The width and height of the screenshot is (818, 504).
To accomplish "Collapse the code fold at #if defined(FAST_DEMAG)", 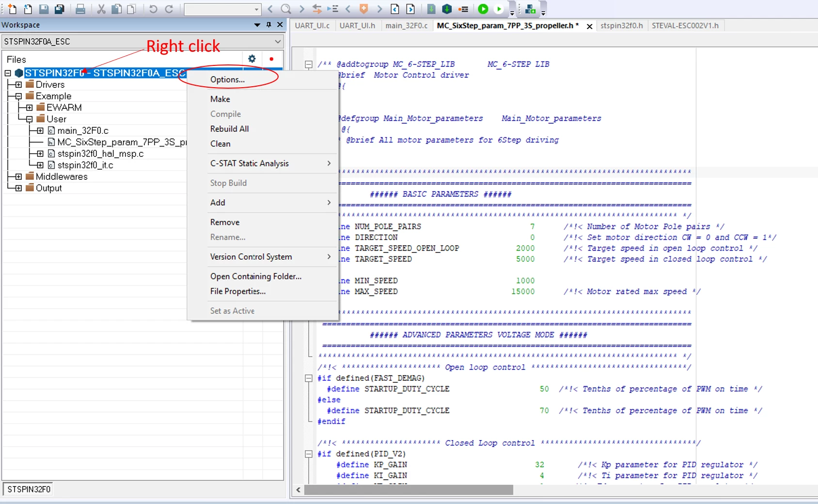I will point(308,378).
